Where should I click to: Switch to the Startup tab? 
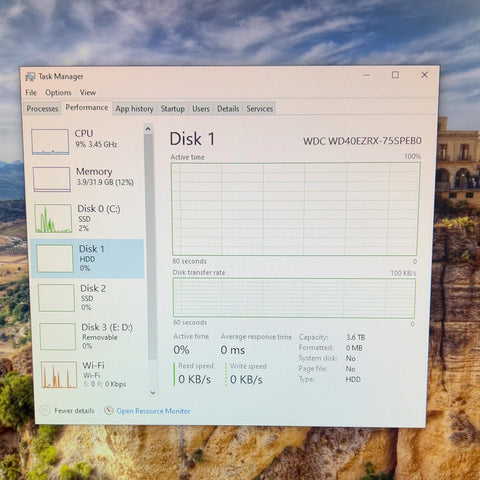point(173,109)
